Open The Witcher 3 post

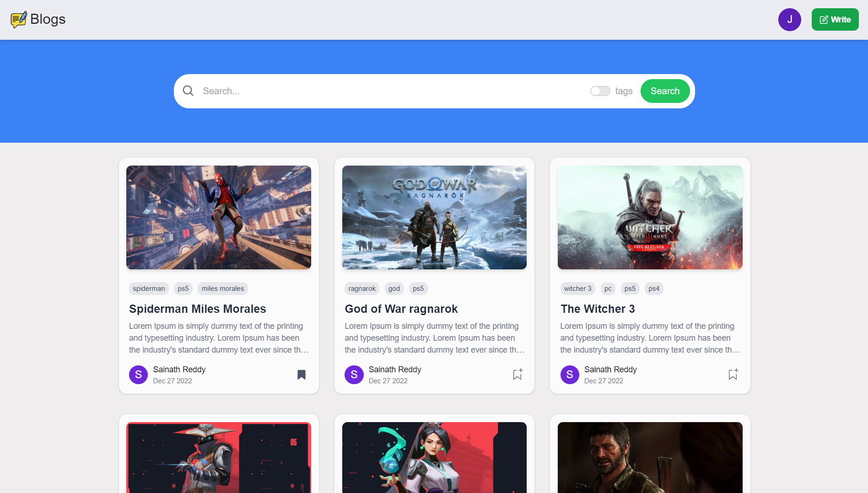598,309
